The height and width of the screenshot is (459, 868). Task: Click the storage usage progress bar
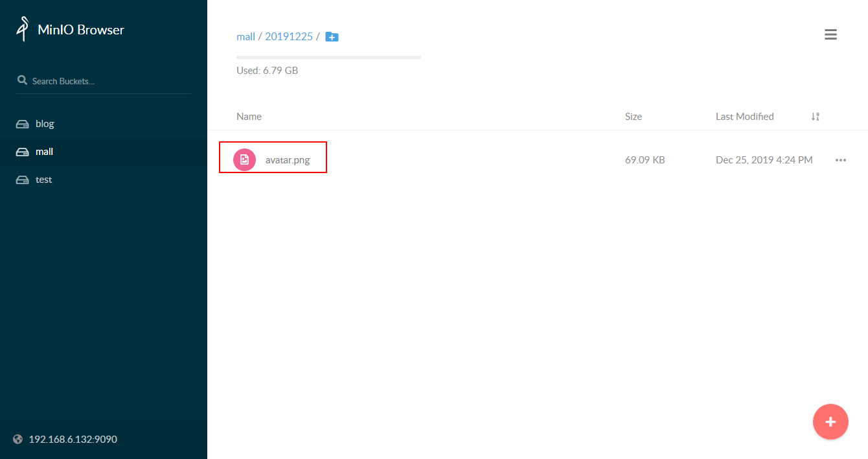pos(328,57)
